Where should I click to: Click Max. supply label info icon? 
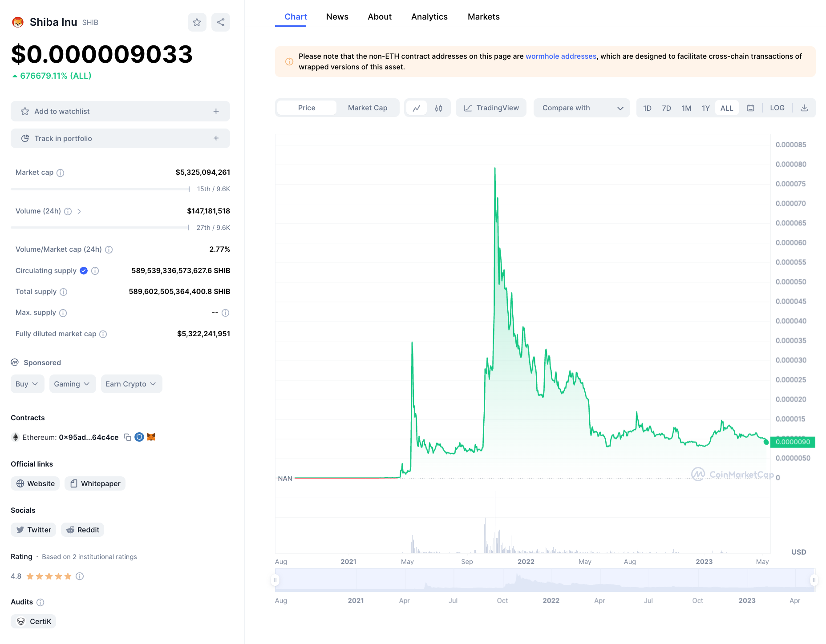pyautogui.click(x=63, y=313)
